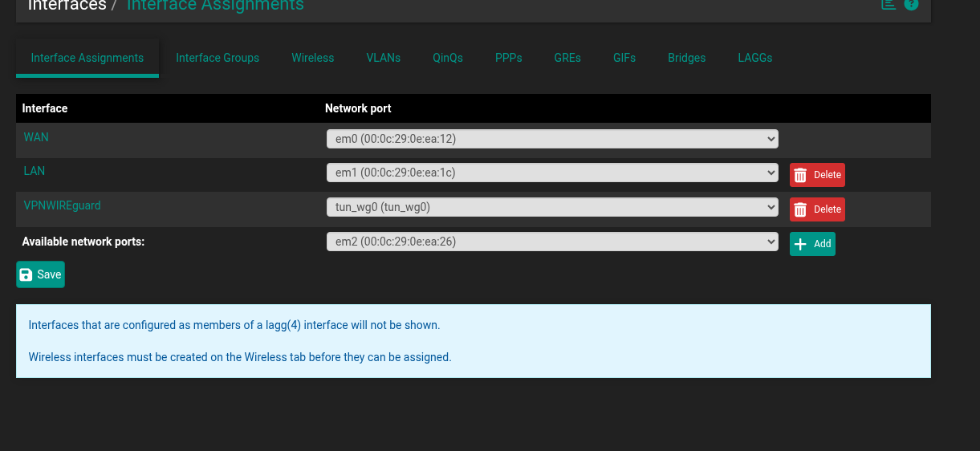Click the Available network ports label
This screenshot has height=451, width=980.
point(83,242)
